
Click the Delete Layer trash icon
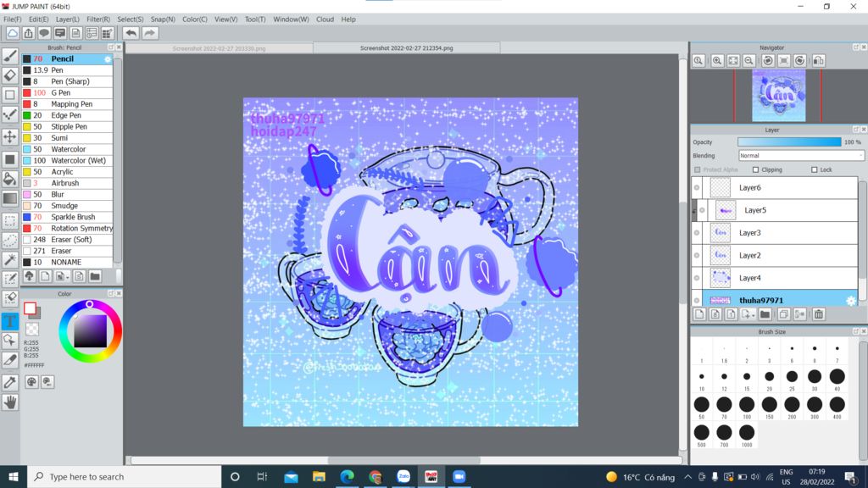pos(819,314)
